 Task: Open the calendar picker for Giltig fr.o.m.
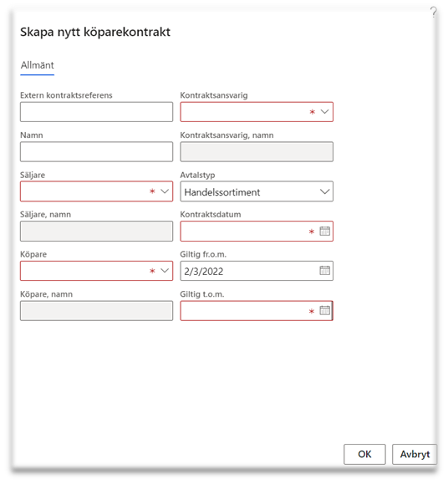[324, 270]
